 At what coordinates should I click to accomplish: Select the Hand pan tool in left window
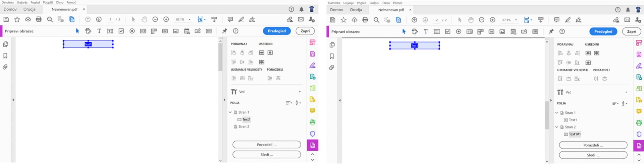pos(144,19)
